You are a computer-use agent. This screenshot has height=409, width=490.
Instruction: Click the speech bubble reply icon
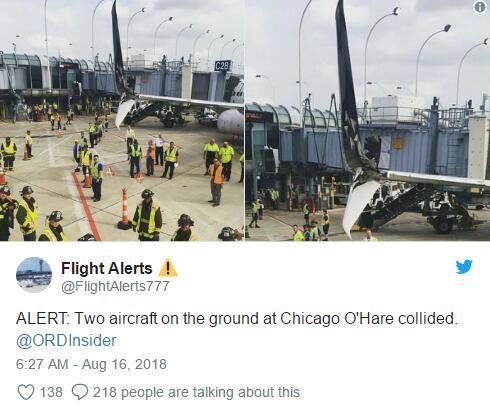click(80, 392)
